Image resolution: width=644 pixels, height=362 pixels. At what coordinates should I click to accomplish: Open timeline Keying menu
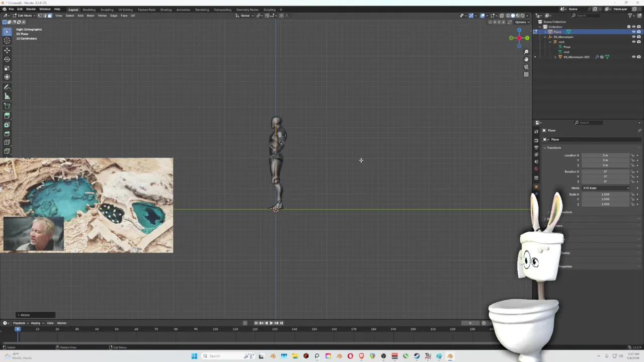pyautogui.click(x=37, y=323)
